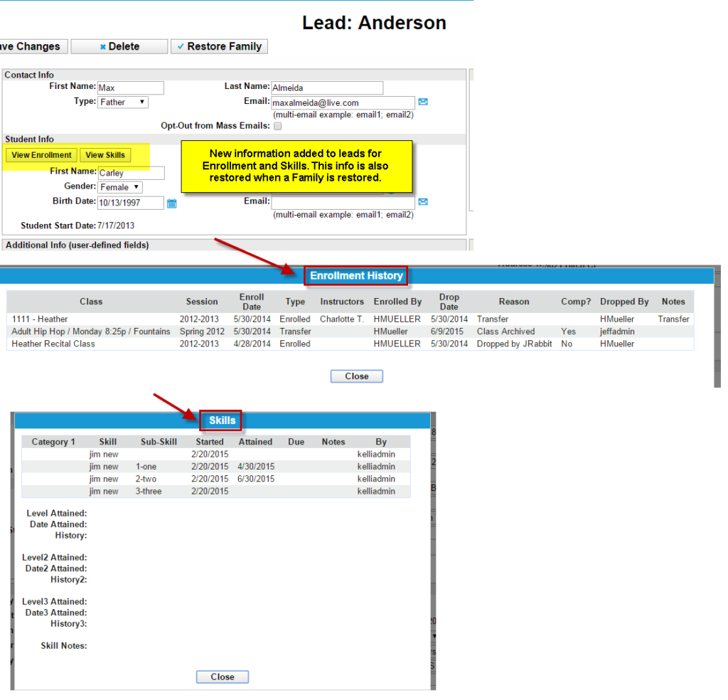Click envelope icon next to student Email field
728x700 pixels.
click(423, 201)
